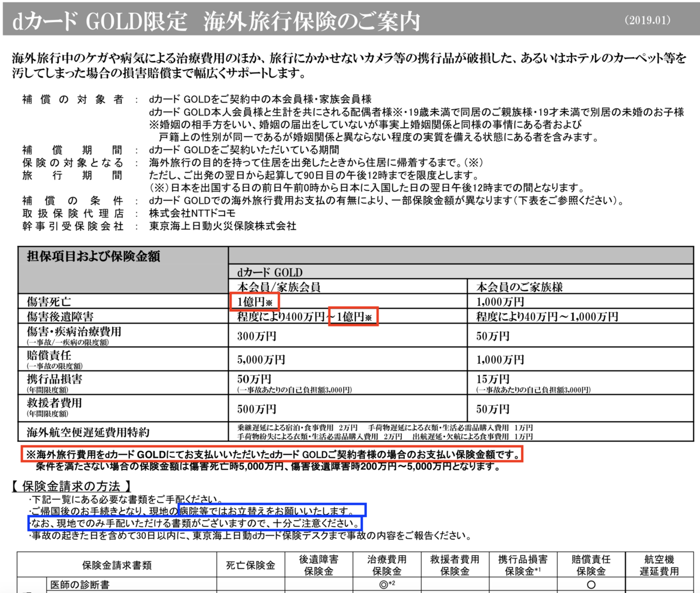
Task: Select the text '株式会社NTTドコモ'
Action: pos(192,213)
